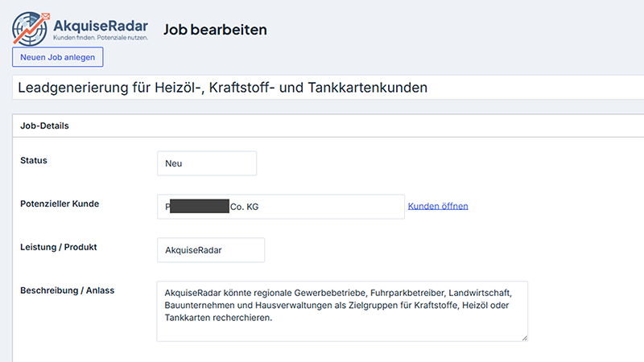This screenshot has height=362, width=644.
Task: Open the 'Leistung / Produkt' AkquiseRadar dropdown
Action: (x=211, y=250)
